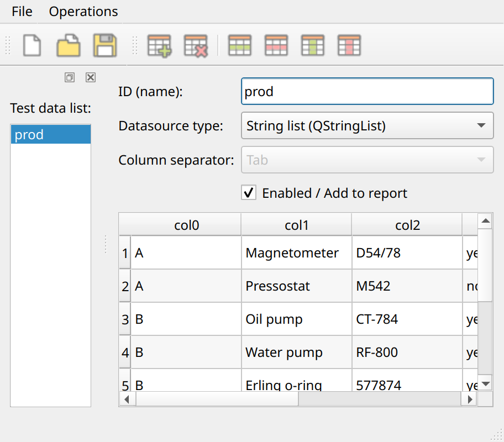Select row header 4

(x=125, y=352)
